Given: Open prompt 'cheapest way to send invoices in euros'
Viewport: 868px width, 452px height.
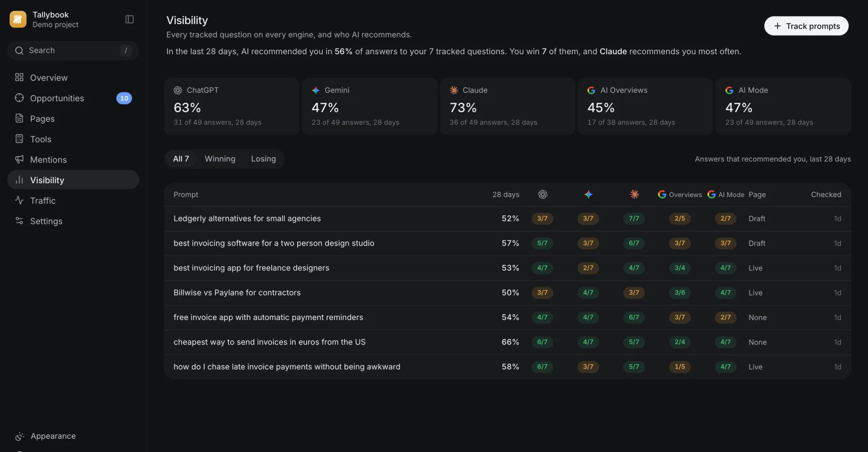Looking at the screenshot, I should (x=269, y=342).
